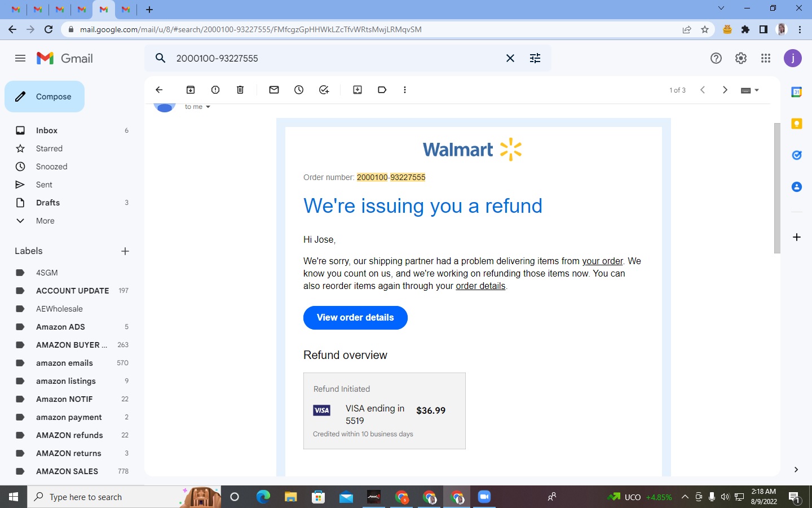Image resolution: width=812 pixels, height=508 pixels.
Task: Open the Google apps grid
Action: coord(766,58)
